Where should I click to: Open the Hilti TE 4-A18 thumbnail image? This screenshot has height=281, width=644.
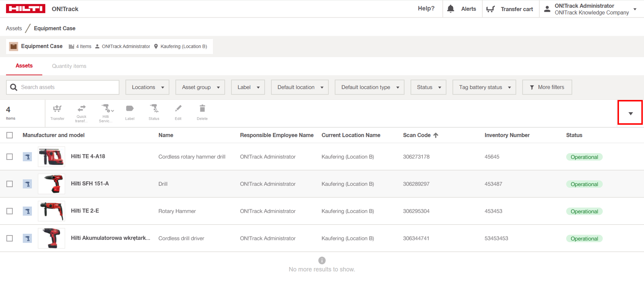click(52, 157)
